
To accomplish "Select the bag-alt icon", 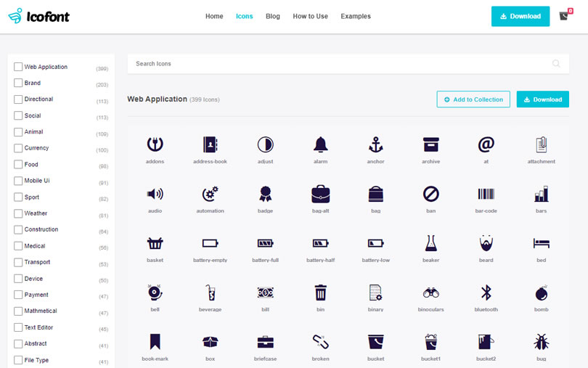I will [321, 194].
